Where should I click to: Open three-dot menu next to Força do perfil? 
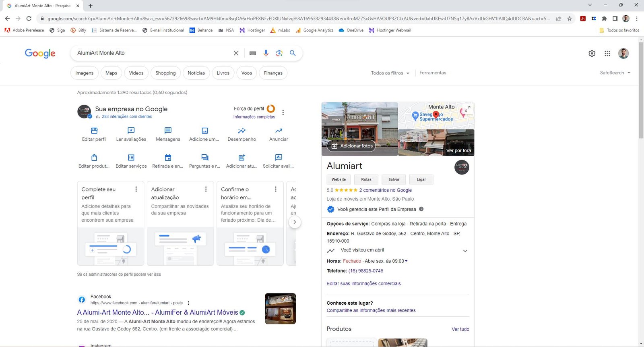283,112
